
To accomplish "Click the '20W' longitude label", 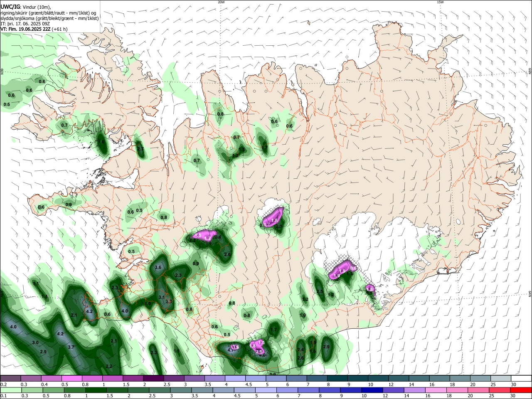I will tap(221, 2).
